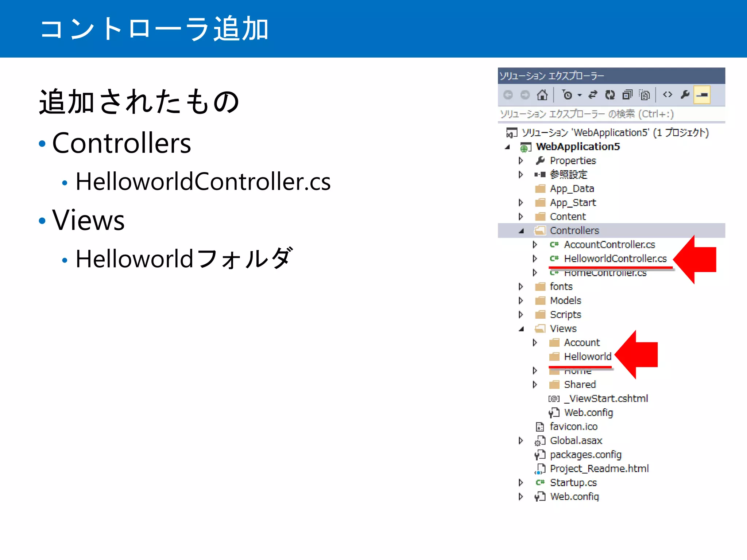Click the Show All Files icon
The image size is (747, 560).
point(645,95)
